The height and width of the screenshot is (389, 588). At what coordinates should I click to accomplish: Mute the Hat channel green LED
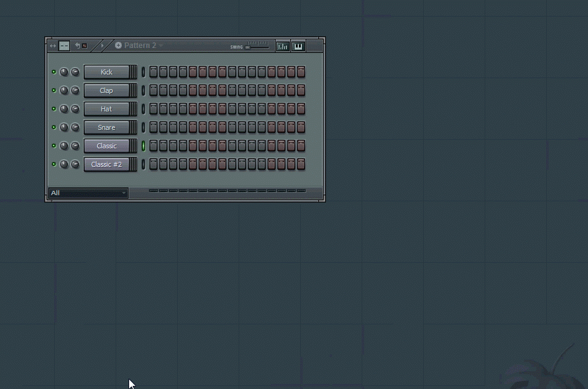(x=54, y=109)
